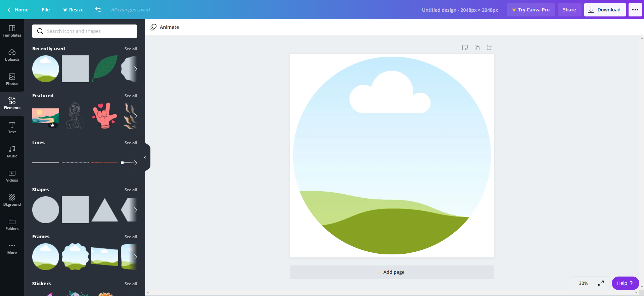644x296 pixels.
Task: Select the square shape in Shapes
Action: pos(75,210)
